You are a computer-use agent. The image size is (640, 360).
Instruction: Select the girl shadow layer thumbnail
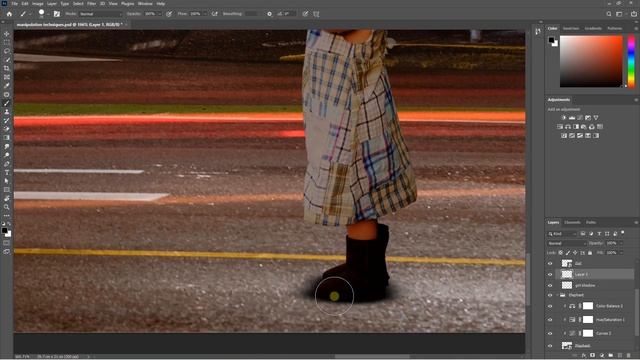point(567,285)
